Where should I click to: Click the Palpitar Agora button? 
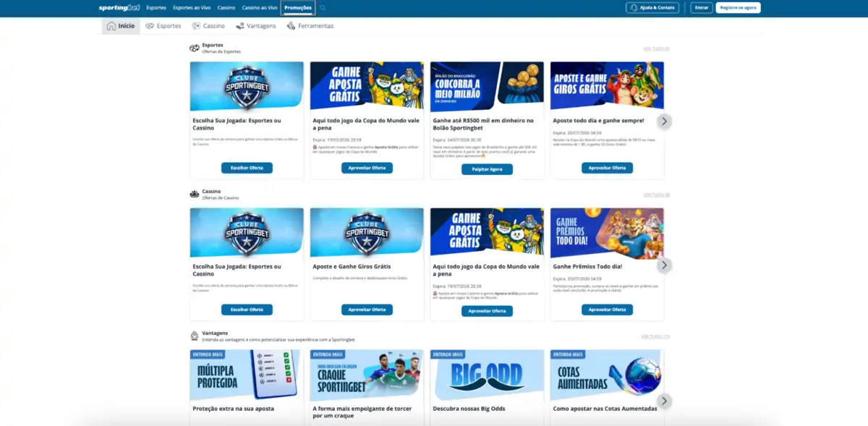click(x=487, y=169)
